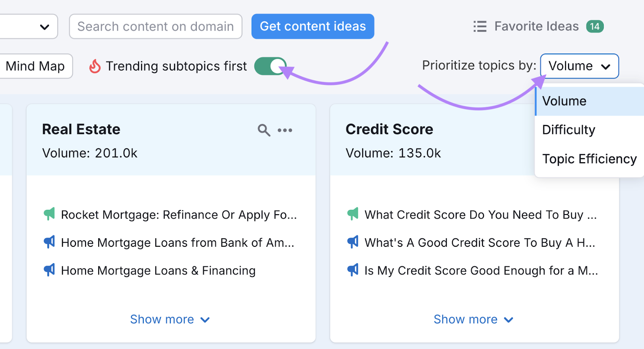The height and width of the screenshot is (349, 644).
Task: Select Topic Efficiency from the prioritize menu
Action: (589, 159)
